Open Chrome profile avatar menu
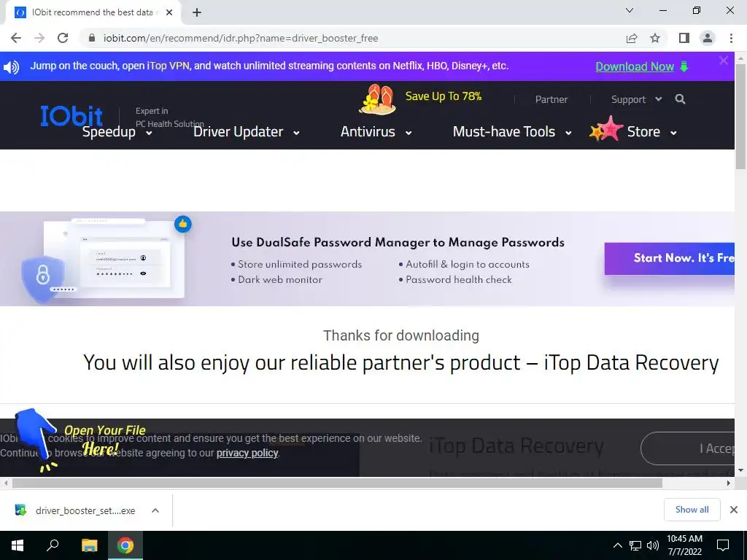This screenshot has height=560, width=747. [x=708, y=38]
